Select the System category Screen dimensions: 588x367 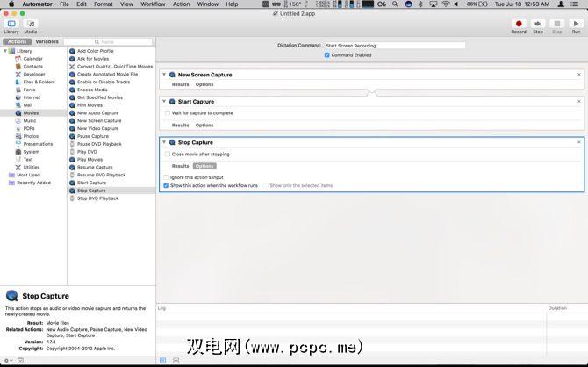click(31, 152)
